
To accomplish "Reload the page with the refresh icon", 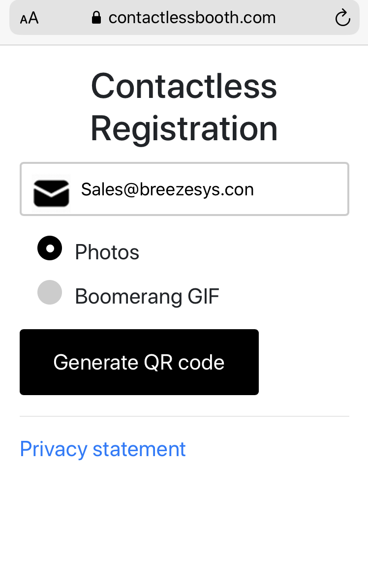I will point(342,18).
